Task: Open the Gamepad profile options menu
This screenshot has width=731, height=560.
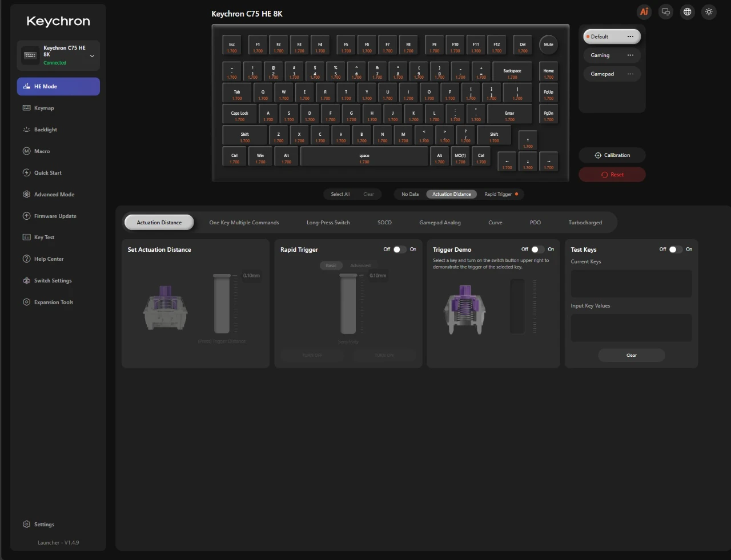Action: click(630, 74)
